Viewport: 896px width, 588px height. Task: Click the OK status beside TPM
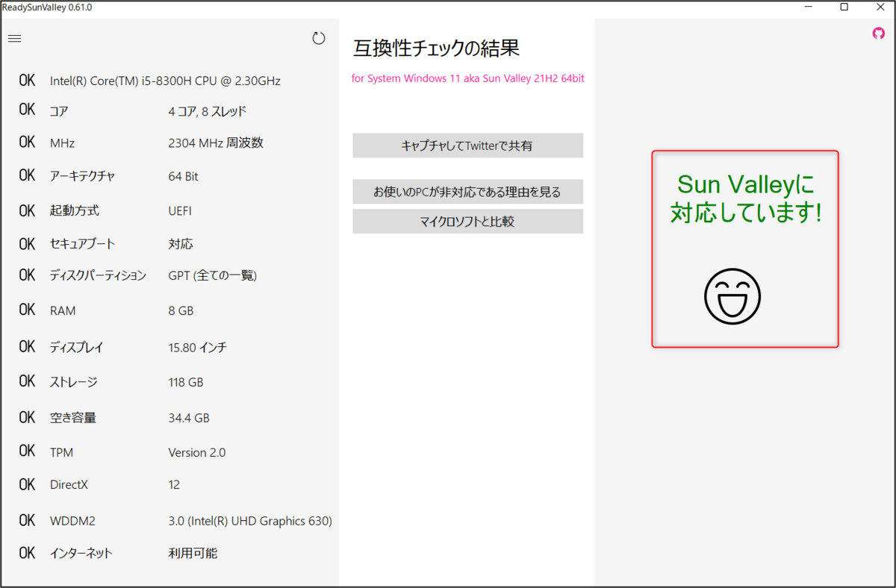point(27,451)
